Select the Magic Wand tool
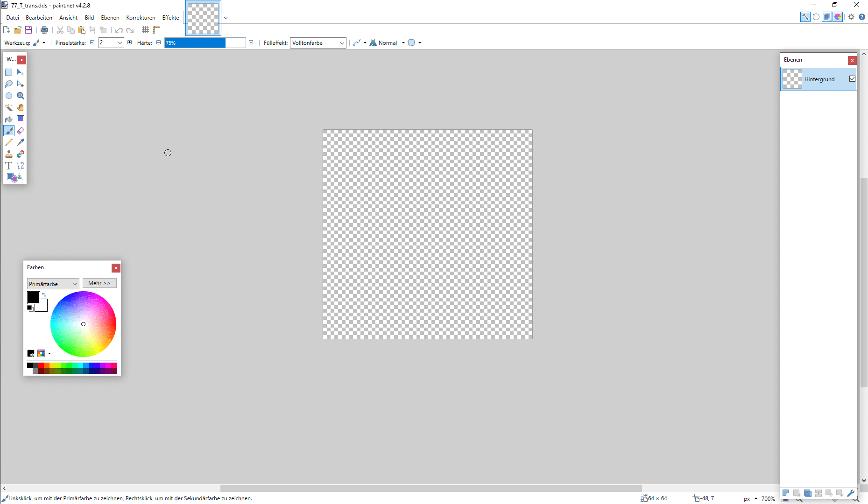Image resolution: width=868 pixels, height=504 pixels. [x=8, y=107]
